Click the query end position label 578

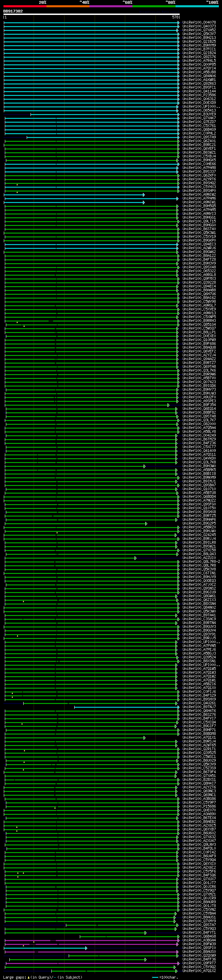175,17
